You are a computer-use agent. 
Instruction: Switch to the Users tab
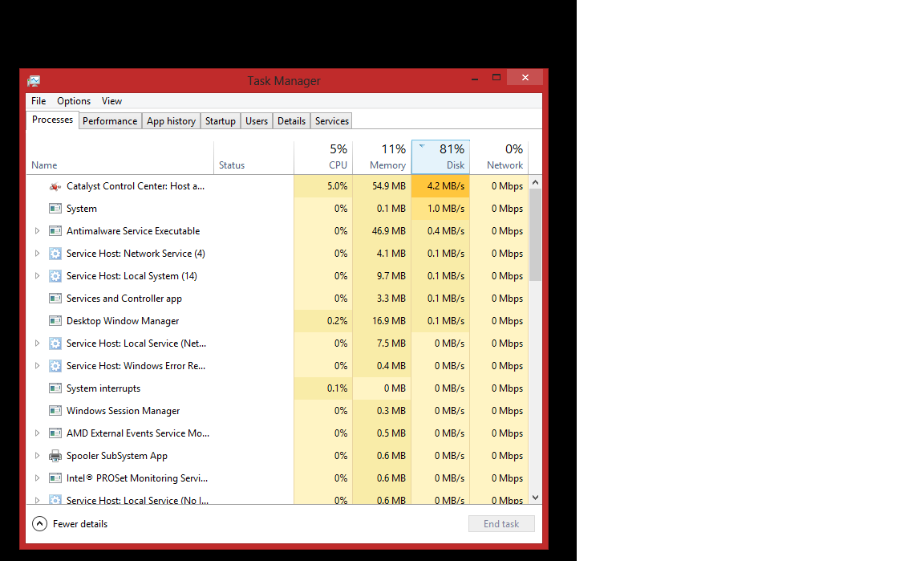(257, 121)
